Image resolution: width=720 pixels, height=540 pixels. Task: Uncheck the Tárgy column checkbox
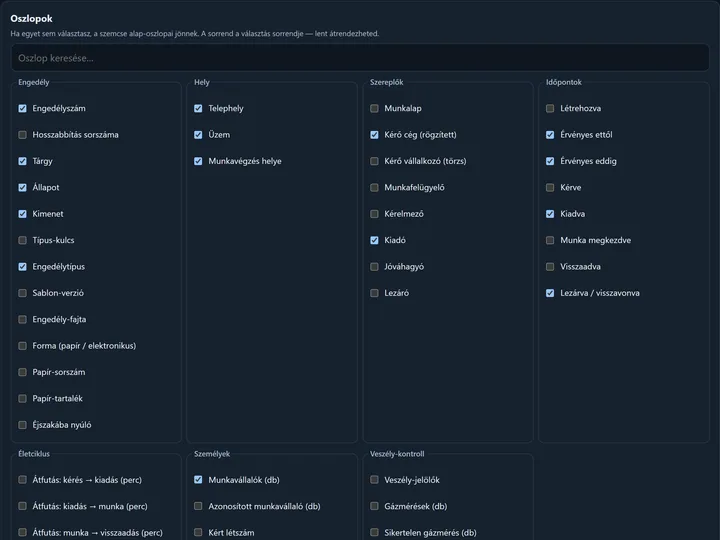[x=22, y=161]
